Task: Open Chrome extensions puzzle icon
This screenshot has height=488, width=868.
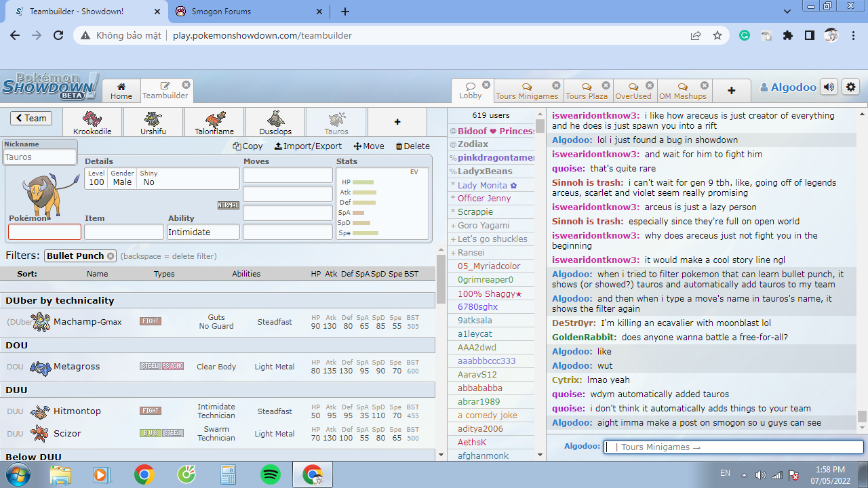Action: point(787,35)
